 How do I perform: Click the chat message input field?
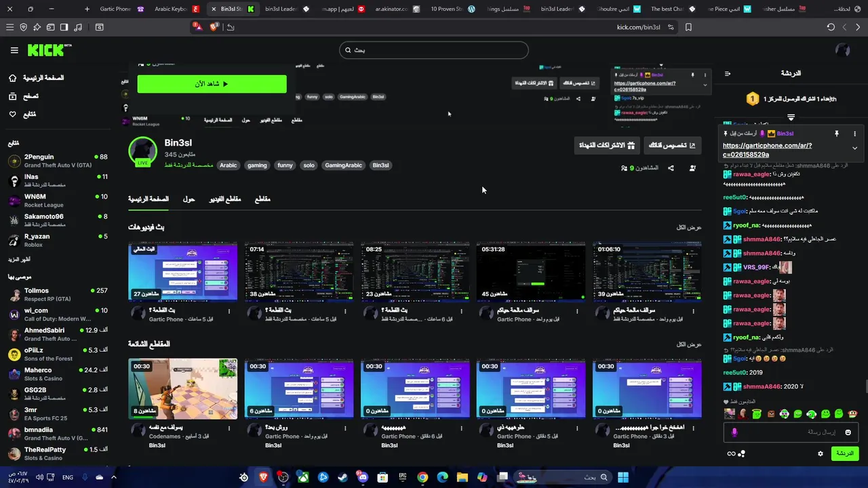coord(791,432)
